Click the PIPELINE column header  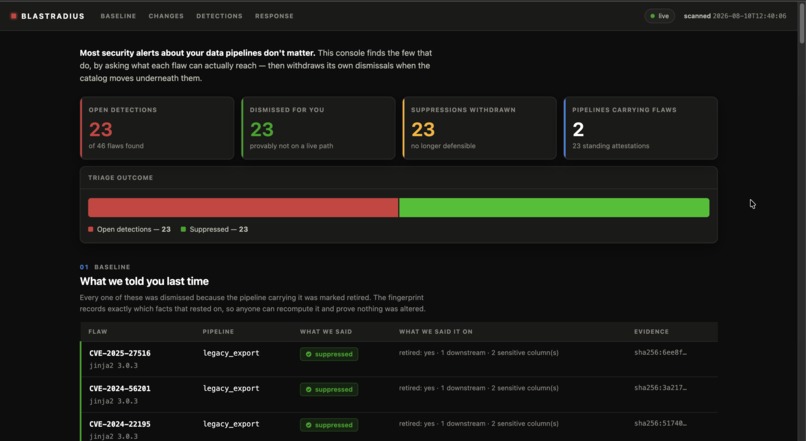[x=218, y=332]
